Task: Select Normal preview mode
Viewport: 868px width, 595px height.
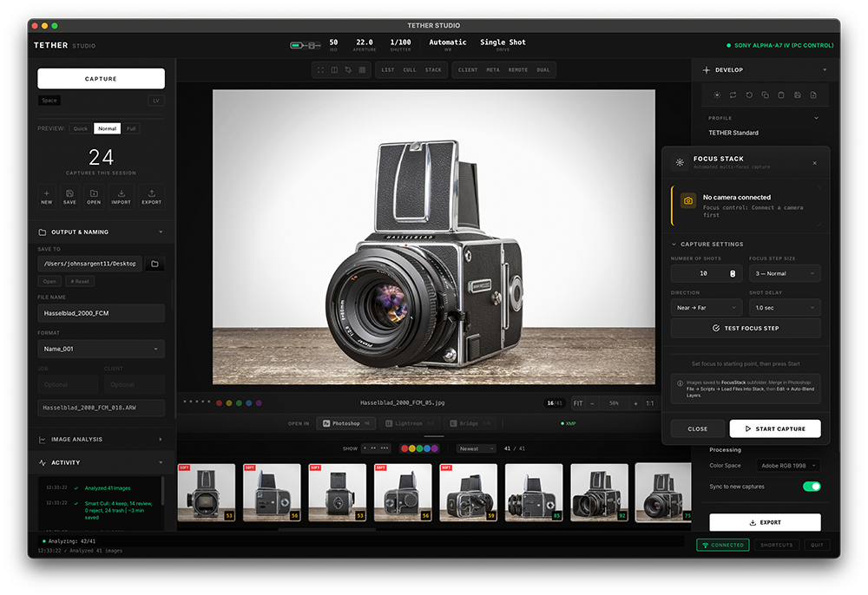Action: [108, 129]
